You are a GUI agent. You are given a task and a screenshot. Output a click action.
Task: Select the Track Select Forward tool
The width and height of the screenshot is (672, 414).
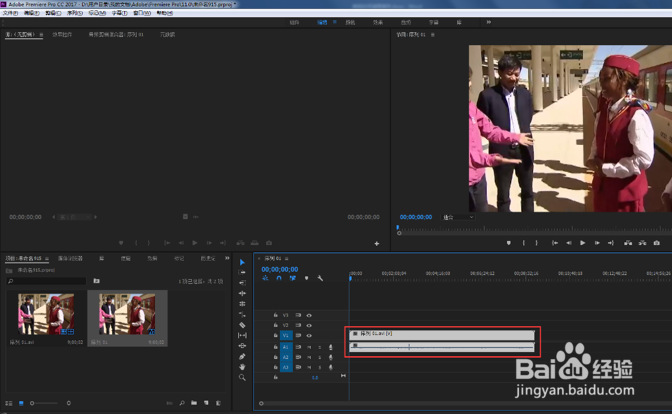(x=242, y=273)
